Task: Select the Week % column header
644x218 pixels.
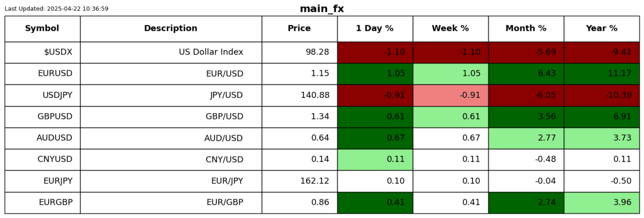Action: coord(450,28)
